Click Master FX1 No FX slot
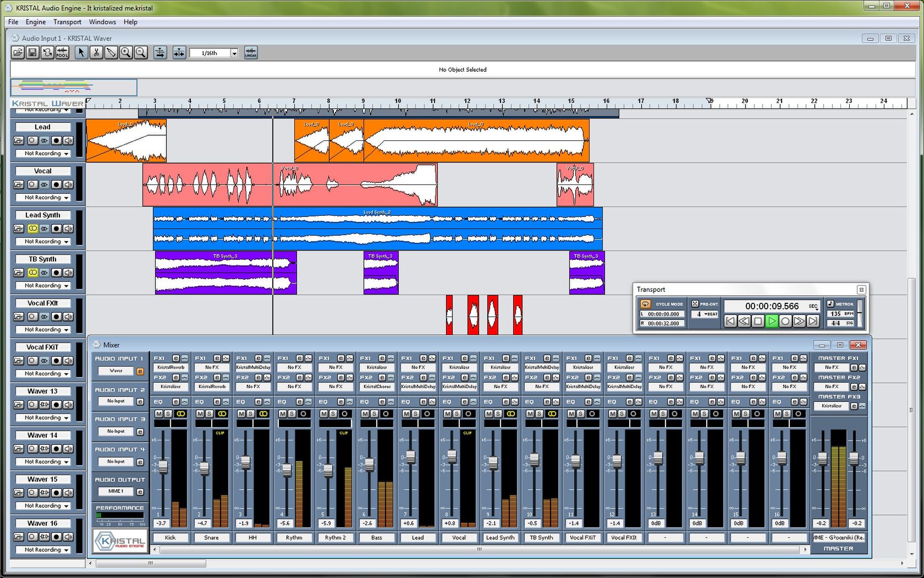 [x=832, y=367]
